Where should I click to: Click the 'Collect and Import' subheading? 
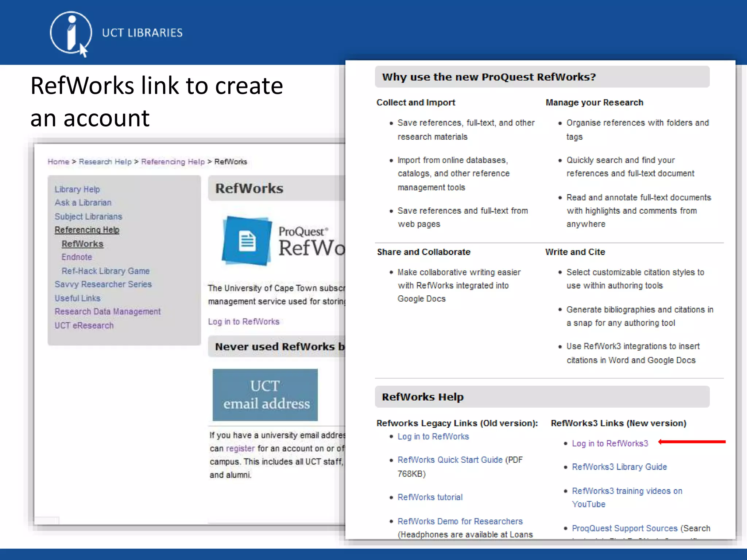tap(416, 102)
